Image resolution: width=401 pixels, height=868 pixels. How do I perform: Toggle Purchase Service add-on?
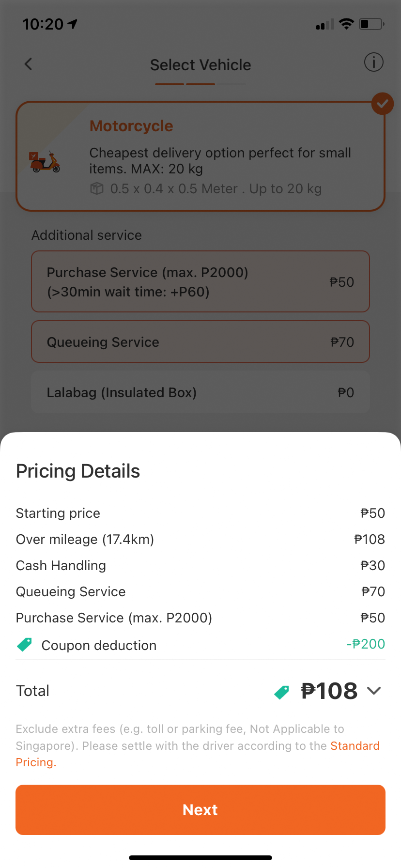click(x=200, y=281)
